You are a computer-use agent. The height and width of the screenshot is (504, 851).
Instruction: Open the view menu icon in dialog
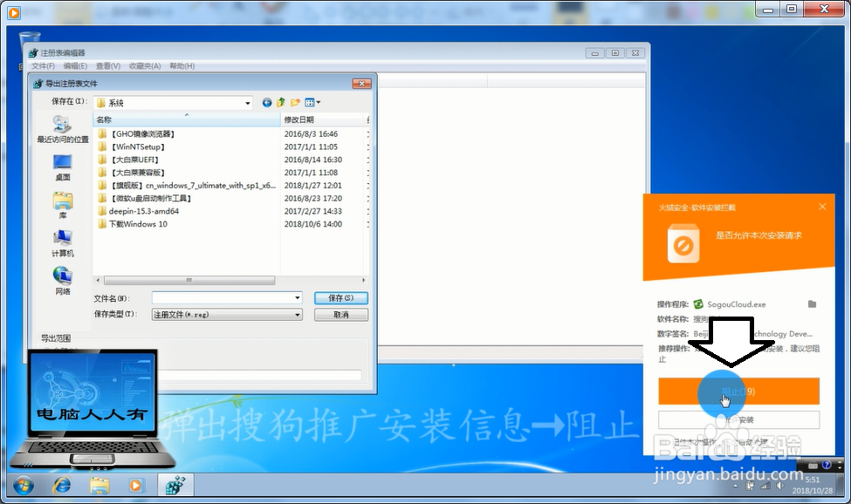[x=312, y=102]
